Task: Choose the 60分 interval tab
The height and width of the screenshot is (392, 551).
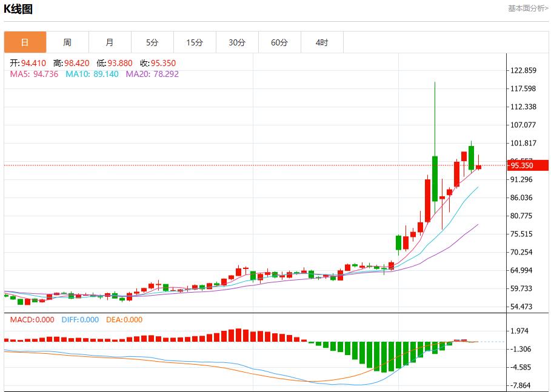Action: tap(279, 42)
